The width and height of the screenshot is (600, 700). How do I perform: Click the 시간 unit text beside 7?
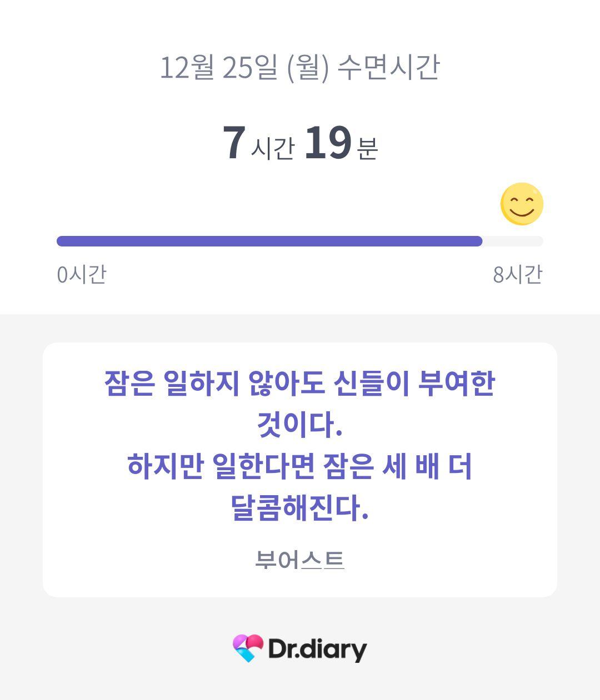point(272,148)
